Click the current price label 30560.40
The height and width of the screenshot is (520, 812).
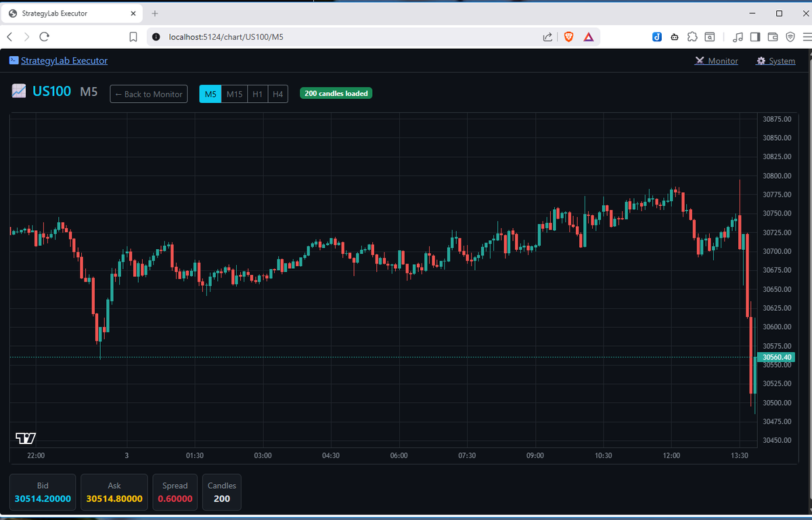click(775, 357)
